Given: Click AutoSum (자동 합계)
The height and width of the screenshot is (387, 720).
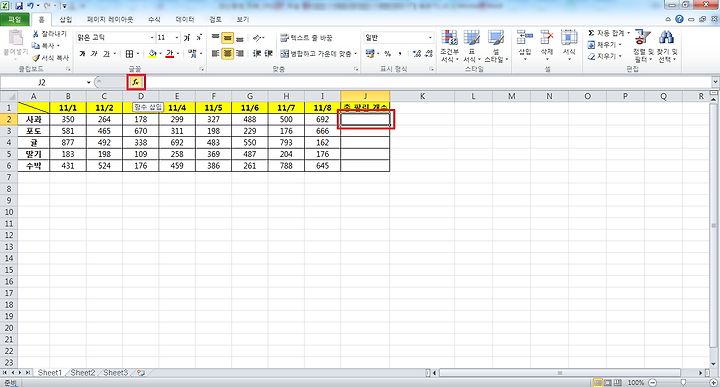Looking at the screenshot, I should pyautogui.click(x=608, y=33).
